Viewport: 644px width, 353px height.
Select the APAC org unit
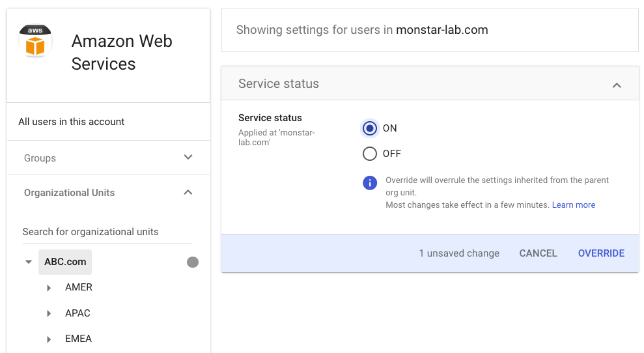pyautogui.click(x=77, y=313)
